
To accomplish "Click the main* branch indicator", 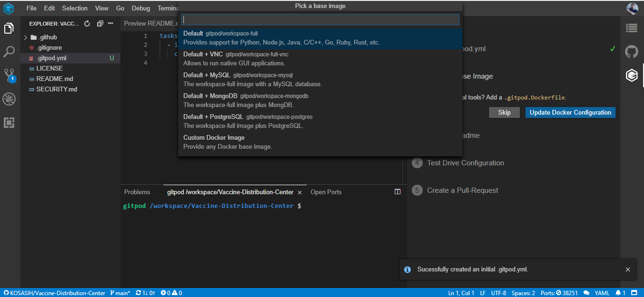I will 120,293.
